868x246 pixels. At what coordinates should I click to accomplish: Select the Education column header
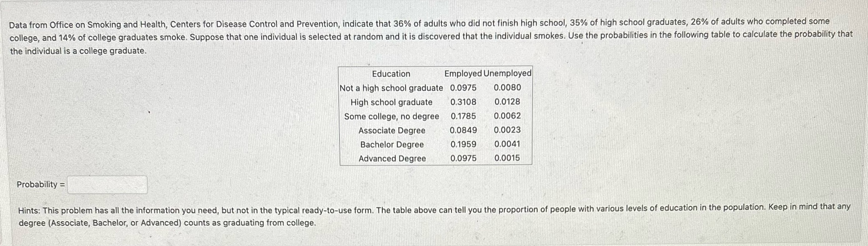[x=391, y=74]
